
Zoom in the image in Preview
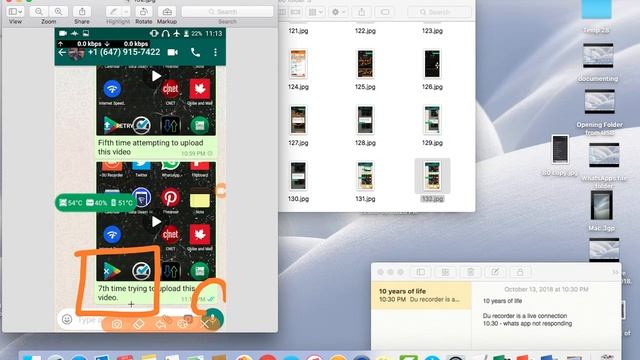point(58,12)
